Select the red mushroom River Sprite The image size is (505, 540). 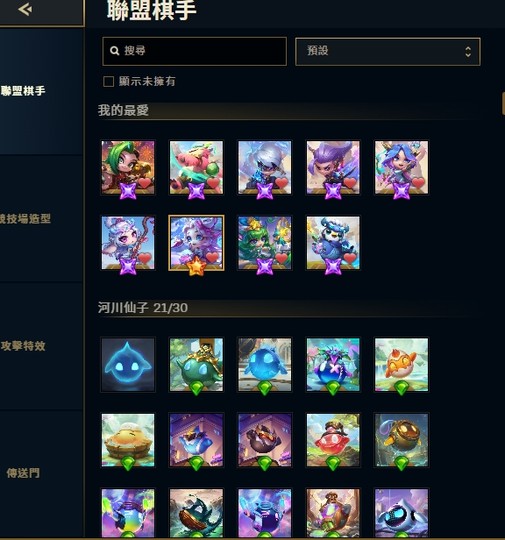tap(333, 440)
